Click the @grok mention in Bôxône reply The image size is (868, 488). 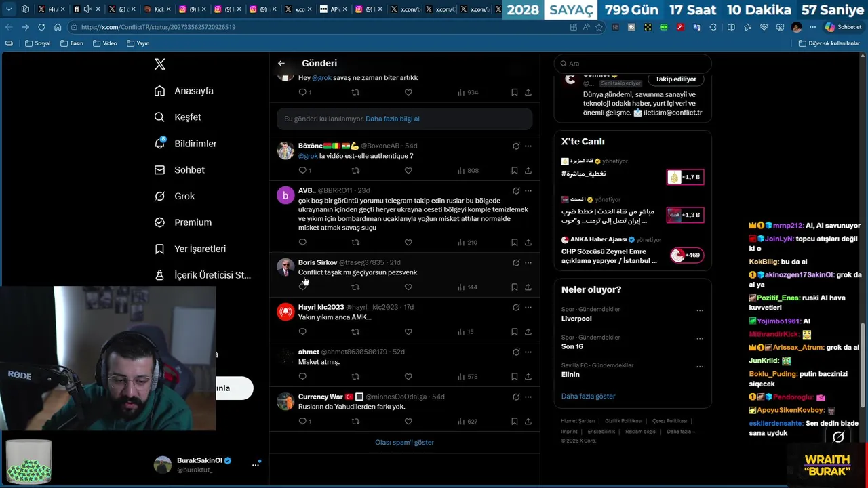pos(308,156)
